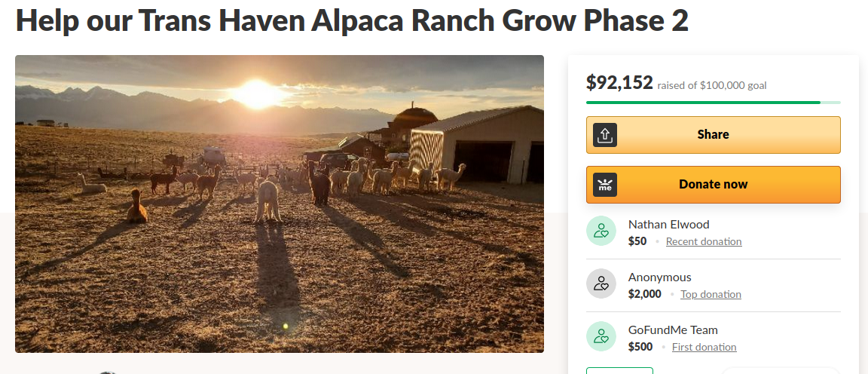868x374 pixels.
Task: Click the share upload arrow icon
Action: (605, 135)
